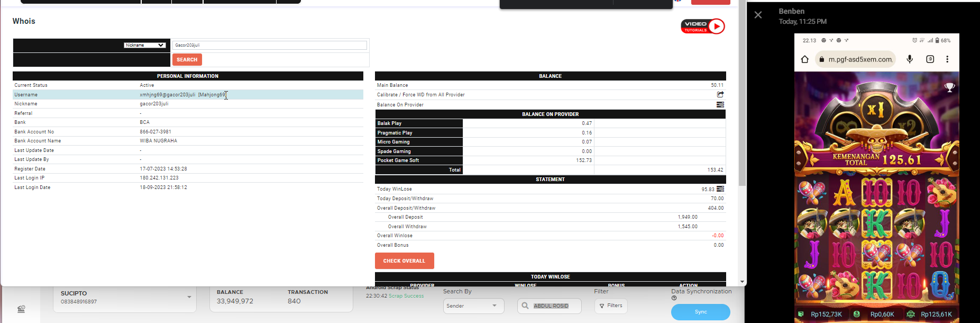Tap the home icon in the phone browser

click(804, 59)
